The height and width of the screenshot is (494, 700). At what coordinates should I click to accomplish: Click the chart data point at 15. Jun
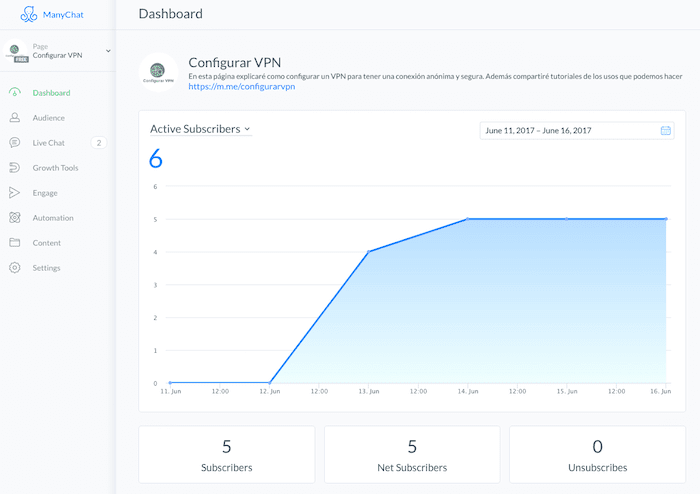coord(567,219)
